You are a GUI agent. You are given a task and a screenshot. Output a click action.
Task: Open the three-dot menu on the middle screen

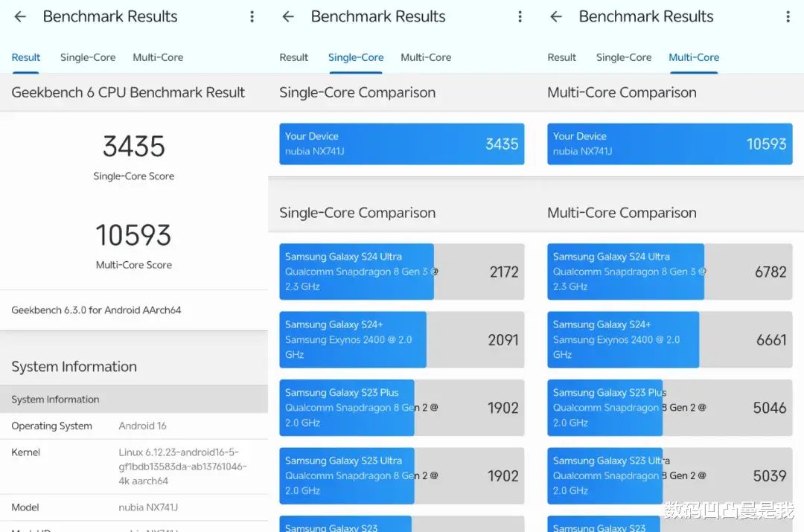[520, 17]
